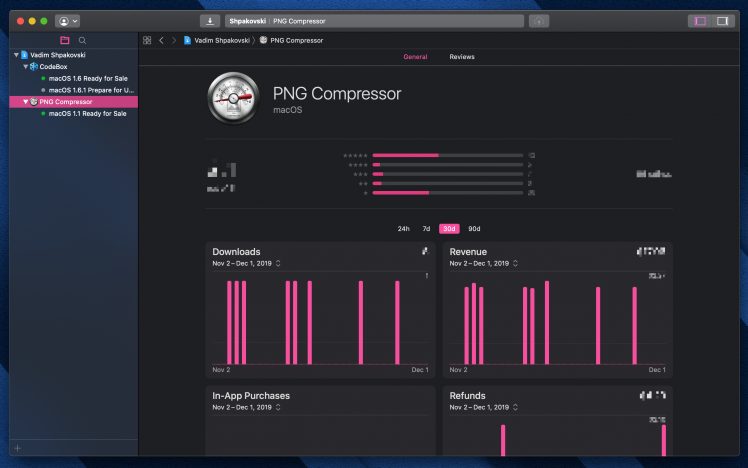The image size is (748, 468).
Task: Click the grid view icon in the path bar
Action: (147, 40)
